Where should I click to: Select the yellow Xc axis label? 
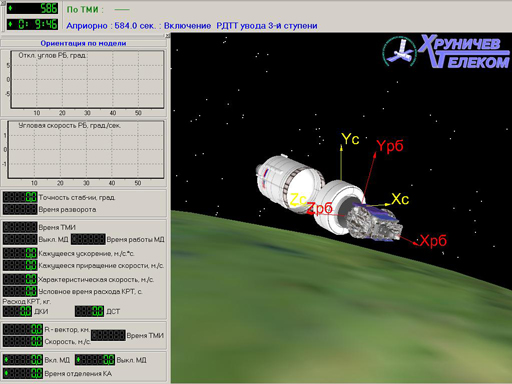(400, 199)
